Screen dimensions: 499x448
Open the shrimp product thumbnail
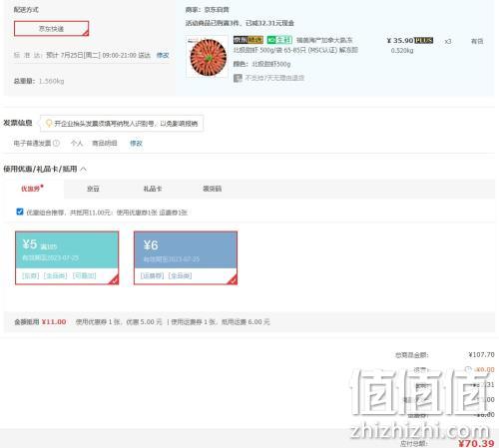click(x=208, y=57)
